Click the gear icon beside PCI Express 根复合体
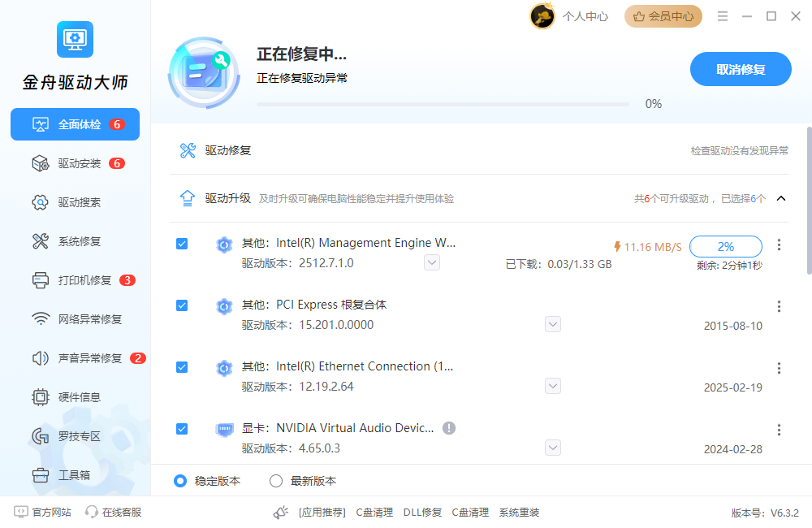 [x=224, y=305]
